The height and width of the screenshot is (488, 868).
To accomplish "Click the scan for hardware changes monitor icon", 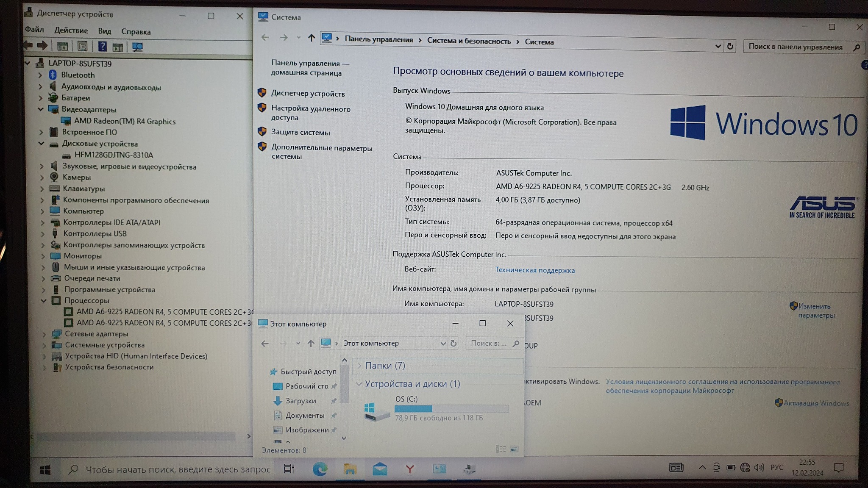I will coord(137,47).
